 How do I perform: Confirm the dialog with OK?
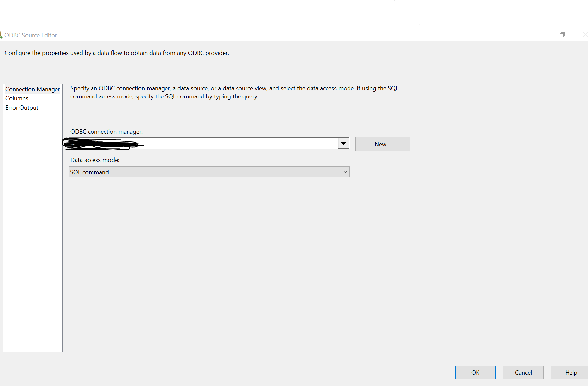(475, 372)
